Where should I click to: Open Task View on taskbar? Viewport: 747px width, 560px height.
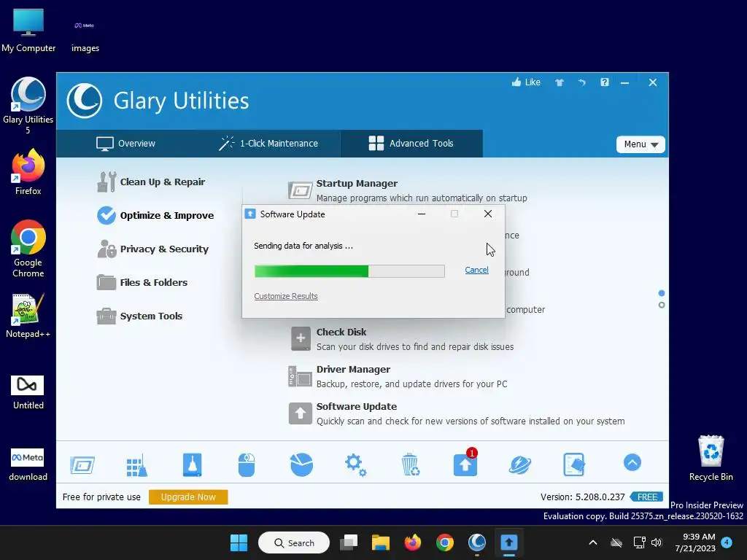click(x=349, y=542)
